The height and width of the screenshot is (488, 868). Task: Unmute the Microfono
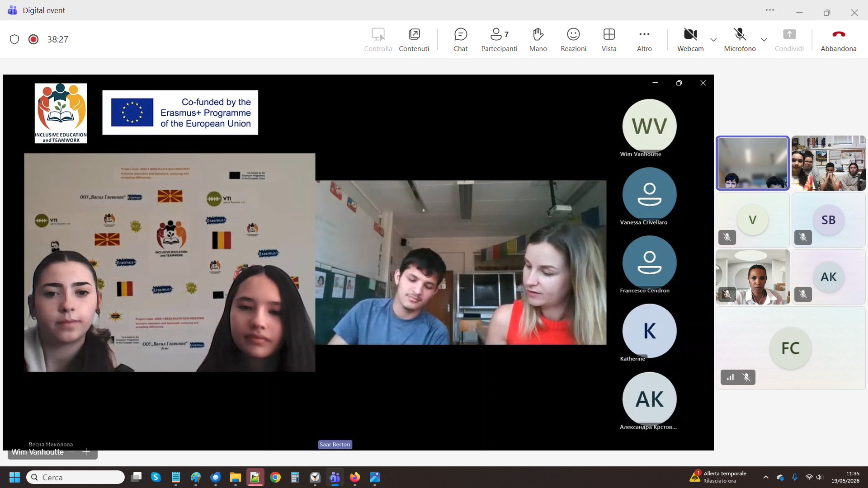tap(740, 40)
